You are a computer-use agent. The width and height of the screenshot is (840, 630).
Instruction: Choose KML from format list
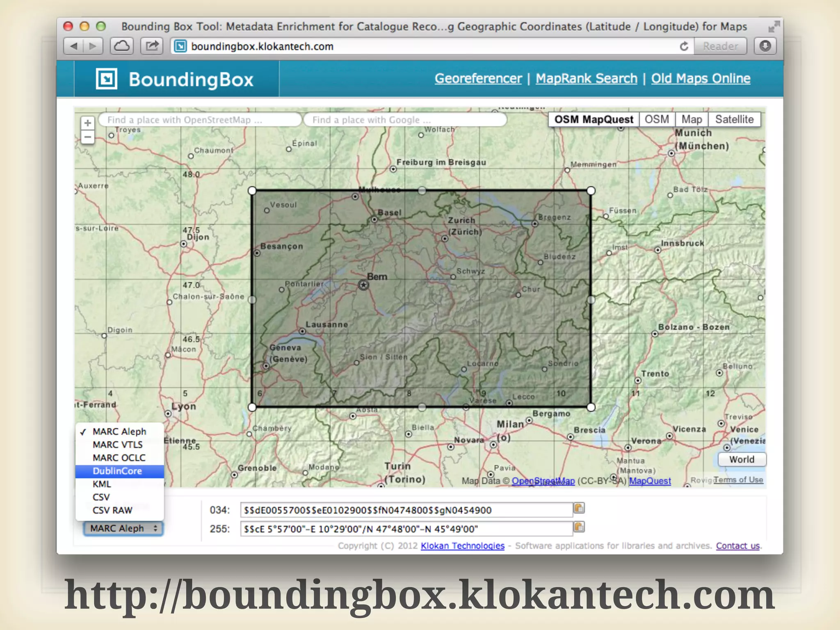click(x=119, y=484)
